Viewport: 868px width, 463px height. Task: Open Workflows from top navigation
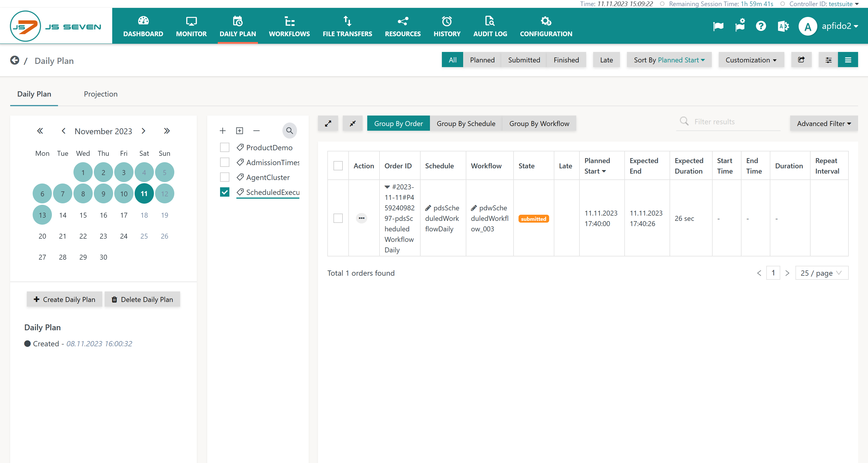point(289,26)
